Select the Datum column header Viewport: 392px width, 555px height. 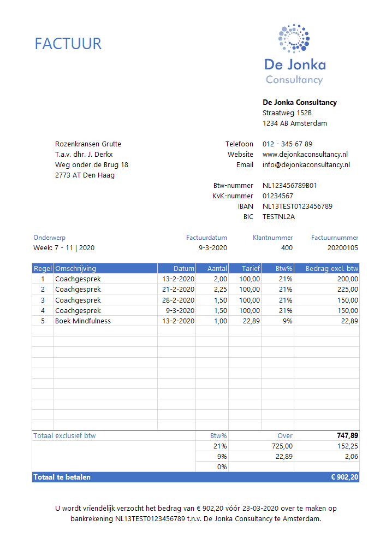[184, 269]
